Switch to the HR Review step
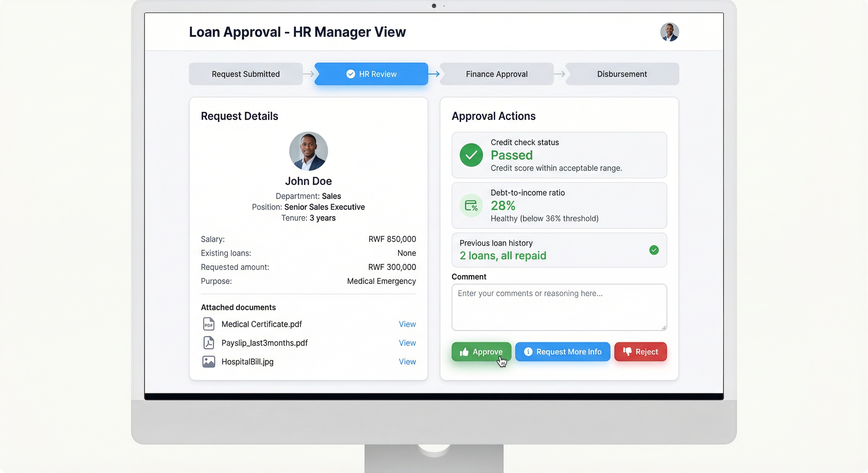This screenshot has width=868, height=473. pyautogui.click(x=377, y=74)
